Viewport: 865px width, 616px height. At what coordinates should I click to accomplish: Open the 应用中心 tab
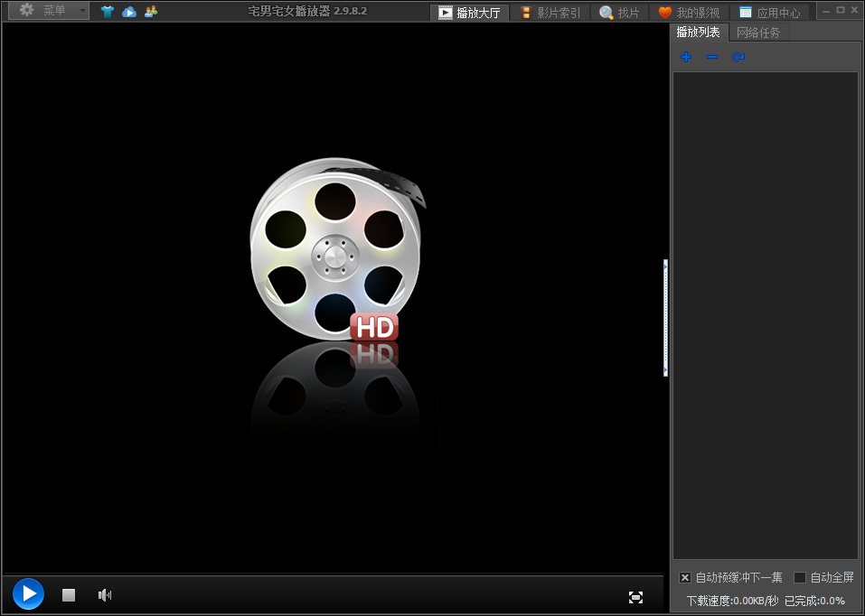click(x=770, y=13)
